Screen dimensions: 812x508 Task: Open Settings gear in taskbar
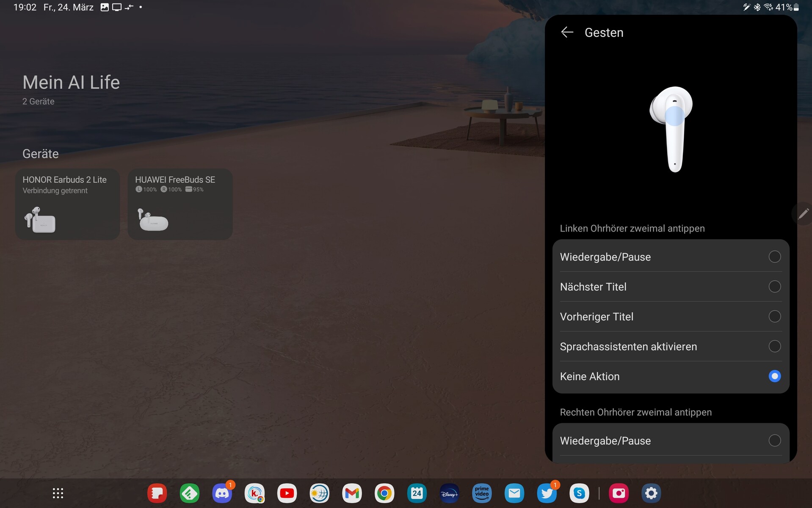(x=651, y=493)
